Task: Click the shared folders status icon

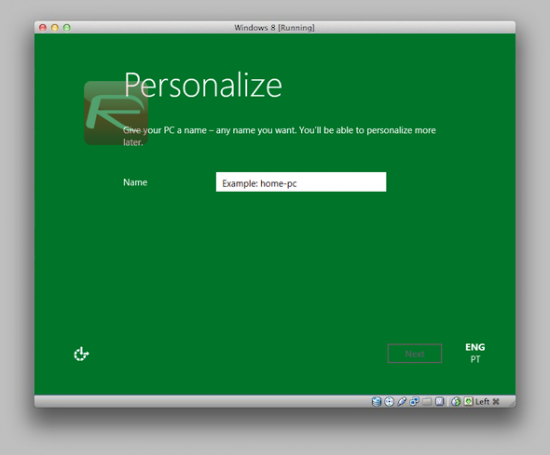Action: (x=427, y=401)
